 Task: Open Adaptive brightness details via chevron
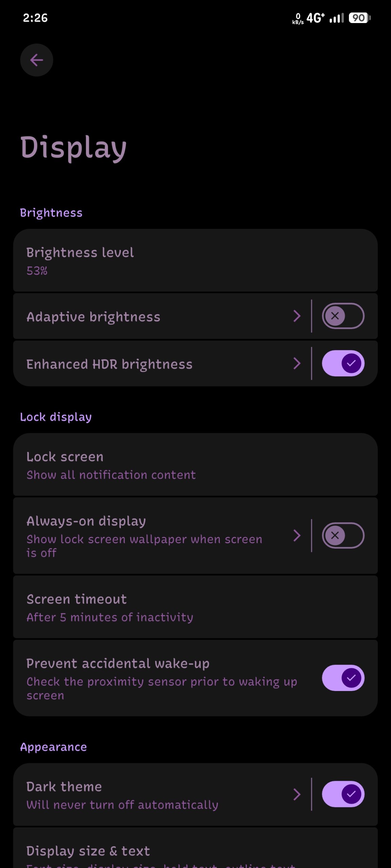point(297,316)
